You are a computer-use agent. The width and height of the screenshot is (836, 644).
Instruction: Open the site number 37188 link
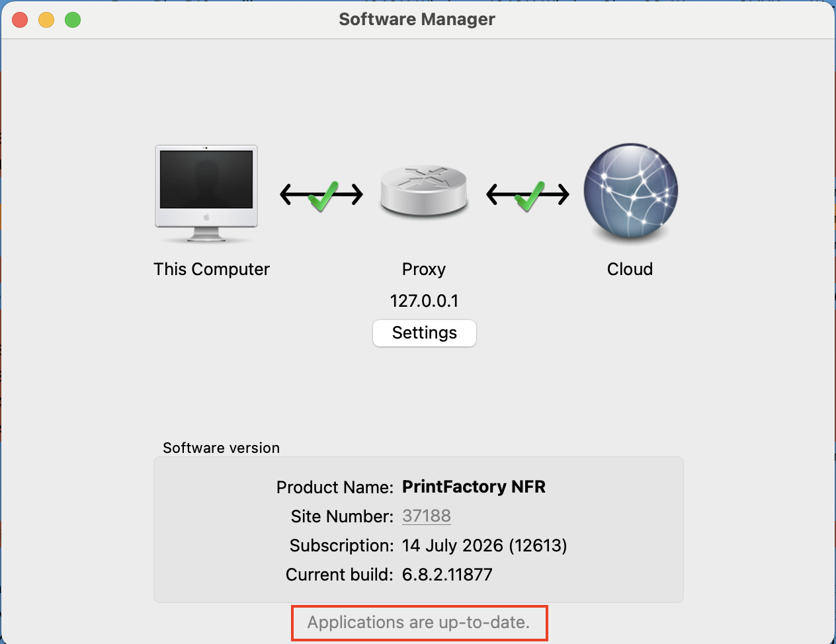tap(427, 516)
